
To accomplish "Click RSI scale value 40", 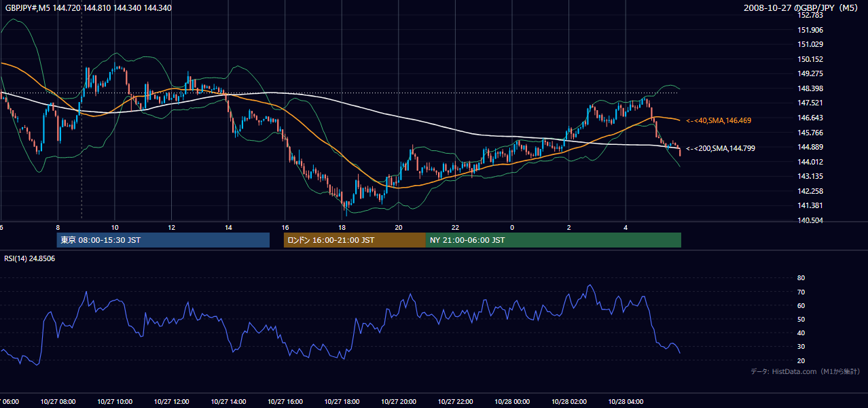I will point(801,333).
